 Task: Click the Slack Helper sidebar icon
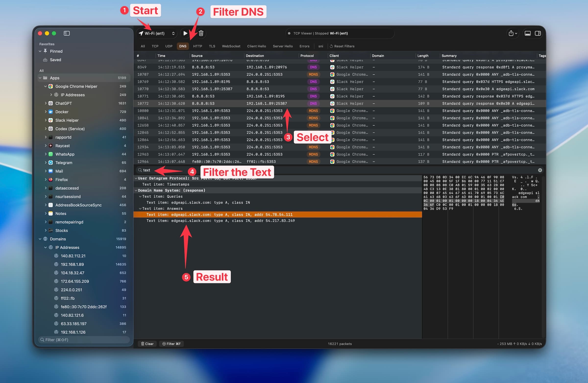51,120
